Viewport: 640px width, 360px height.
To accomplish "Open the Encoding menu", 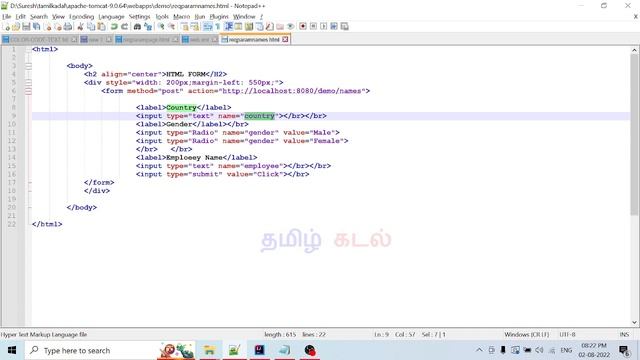I will [x=81, y=17].
